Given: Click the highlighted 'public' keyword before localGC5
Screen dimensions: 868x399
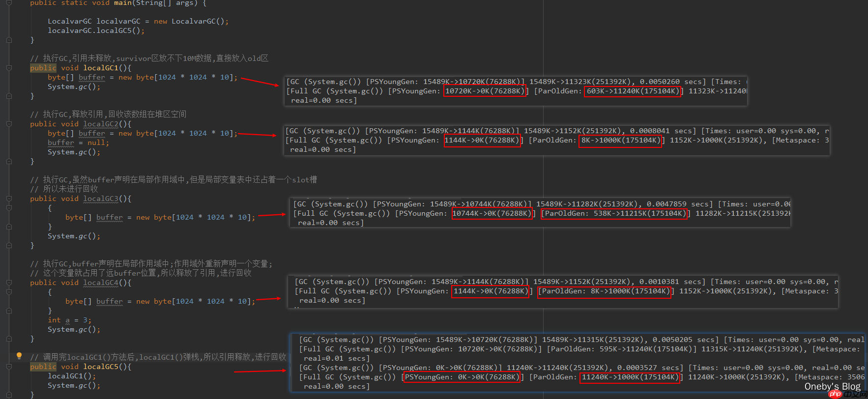Looking at the screenshot, I should coord(43,367).
